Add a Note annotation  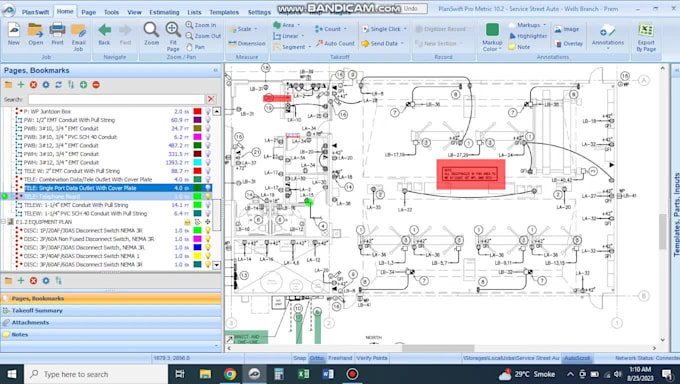point(519,47)
